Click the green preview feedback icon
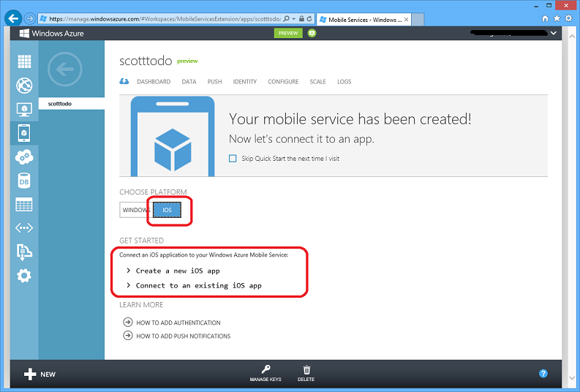The width and height of the screenshot is (580, 392). pos(312,33)
